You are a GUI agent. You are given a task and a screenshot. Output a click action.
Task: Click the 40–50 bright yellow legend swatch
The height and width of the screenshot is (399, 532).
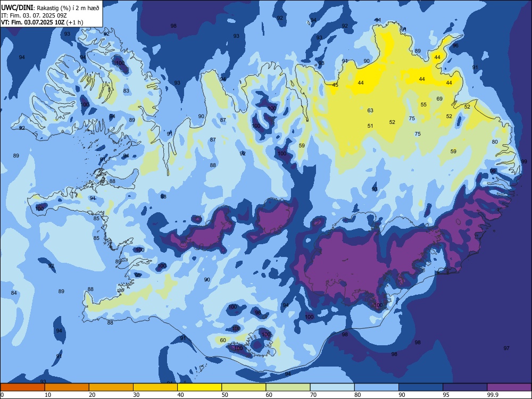pos(199,387)
